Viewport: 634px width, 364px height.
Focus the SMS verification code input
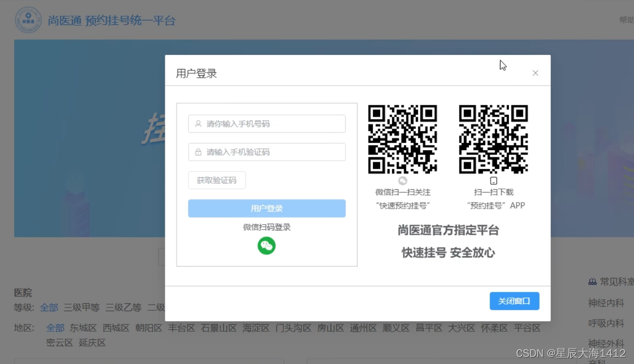point(267,152)
